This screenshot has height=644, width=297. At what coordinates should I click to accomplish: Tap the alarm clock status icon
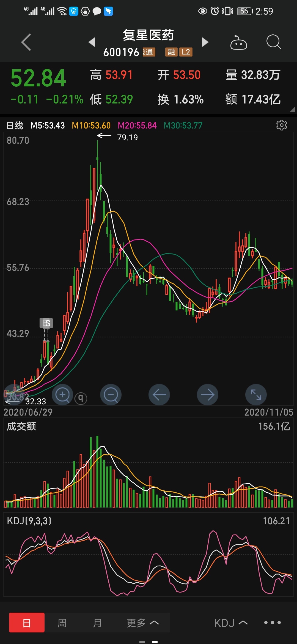coord(215,11)
